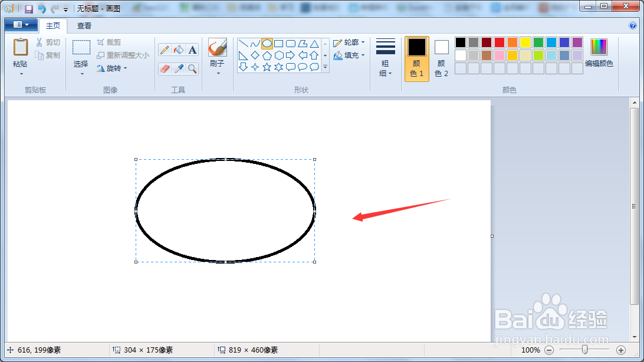Viewport: 644px width, 362px height.
Task: Open the Help question mark icon
Action: click(x=633, y=25)
